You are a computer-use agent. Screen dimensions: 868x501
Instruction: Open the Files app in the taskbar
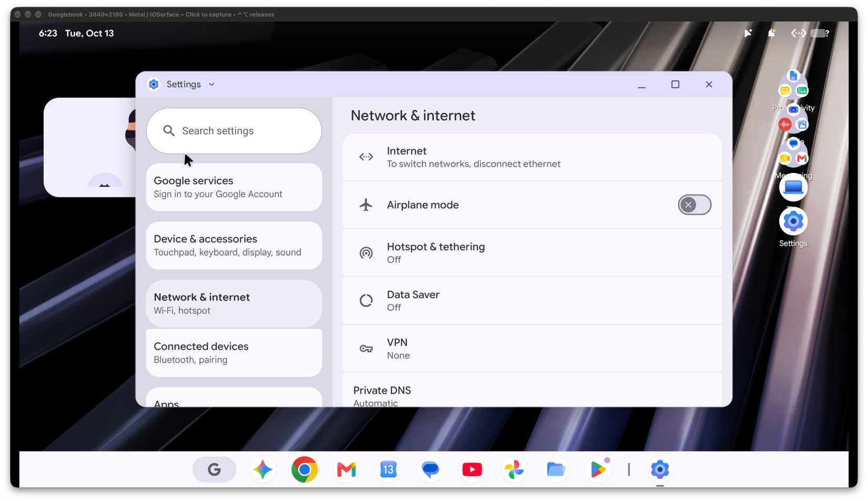pos(556,469)
